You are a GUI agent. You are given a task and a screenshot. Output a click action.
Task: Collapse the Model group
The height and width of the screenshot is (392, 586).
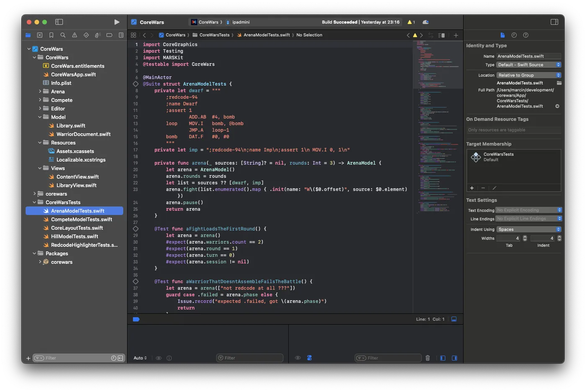[40, 117]
